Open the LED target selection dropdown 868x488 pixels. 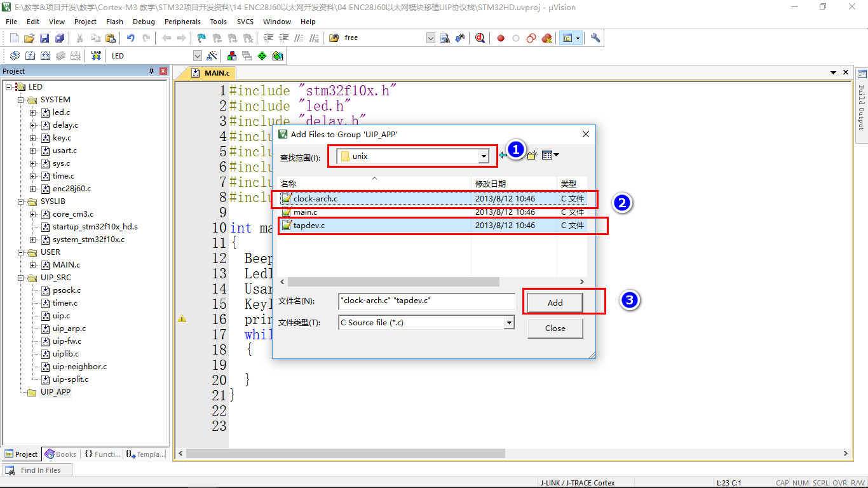pyautogui.click(x=197, y=56)
